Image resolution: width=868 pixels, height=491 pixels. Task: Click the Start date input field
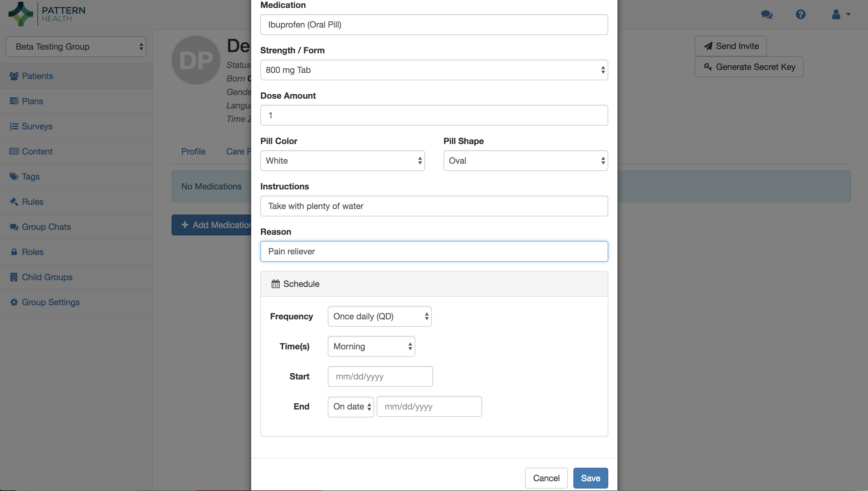click(380, 376)
